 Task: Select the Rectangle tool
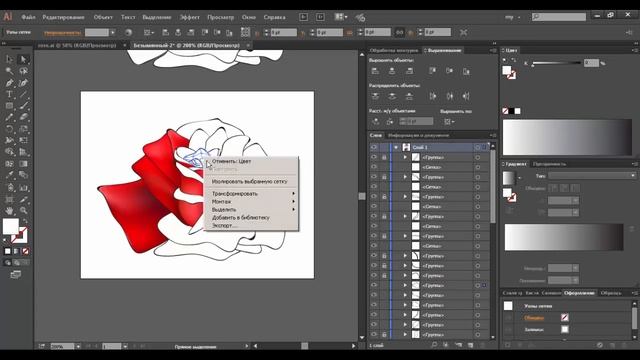(9, 105)
